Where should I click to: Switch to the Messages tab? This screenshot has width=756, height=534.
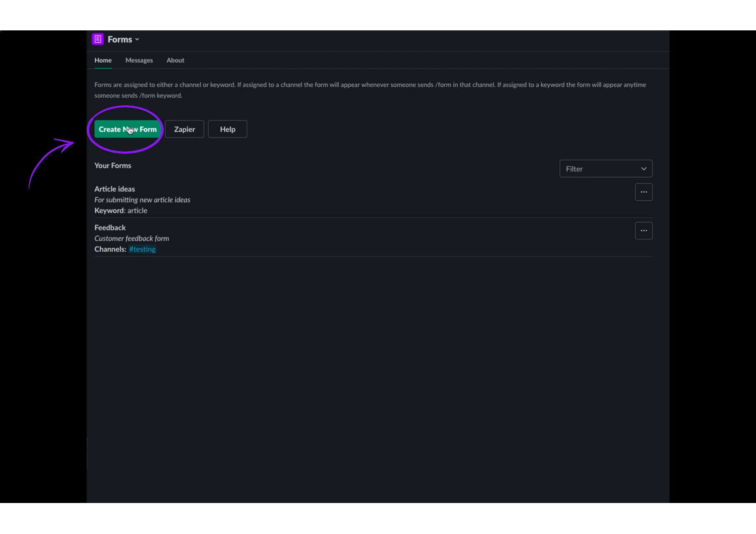click(139, 60)
